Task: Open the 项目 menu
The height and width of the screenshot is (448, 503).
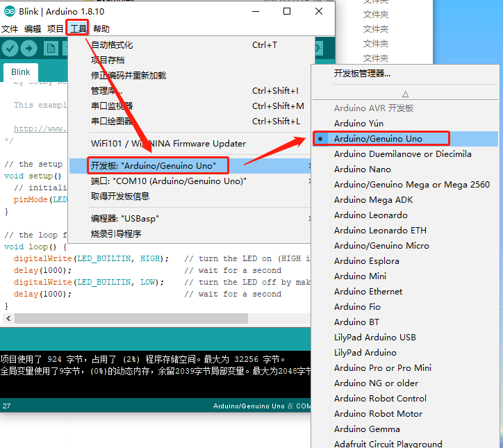Action: pyautogui.click(x=55, y=29)
